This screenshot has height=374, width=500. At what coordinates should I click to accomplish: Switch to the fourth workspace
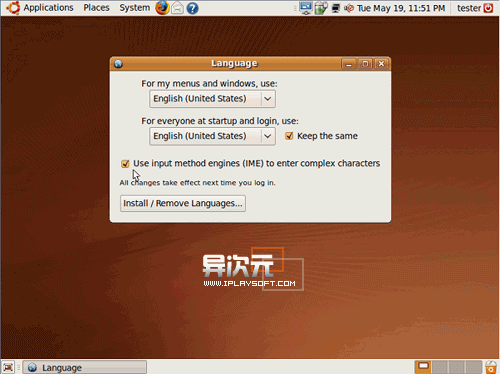(473, 367)
